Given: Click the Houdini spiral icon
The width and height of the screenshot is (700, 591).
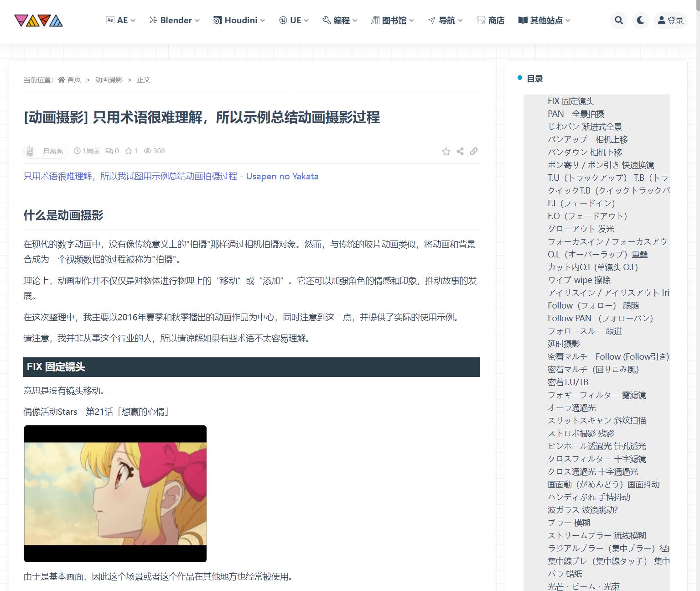Looking at the screenshot, I should tap(218, 21).
